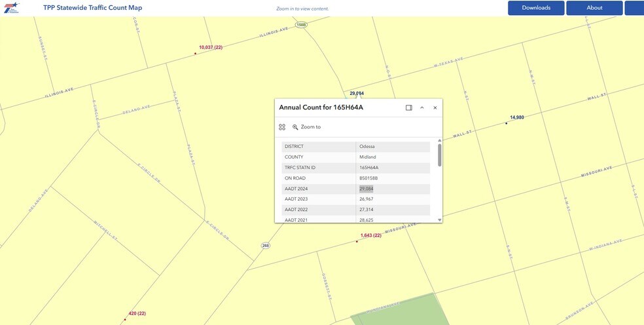Click the dock popup icon
This screenshot has width=644, height=325.
(x=408, y=107)
